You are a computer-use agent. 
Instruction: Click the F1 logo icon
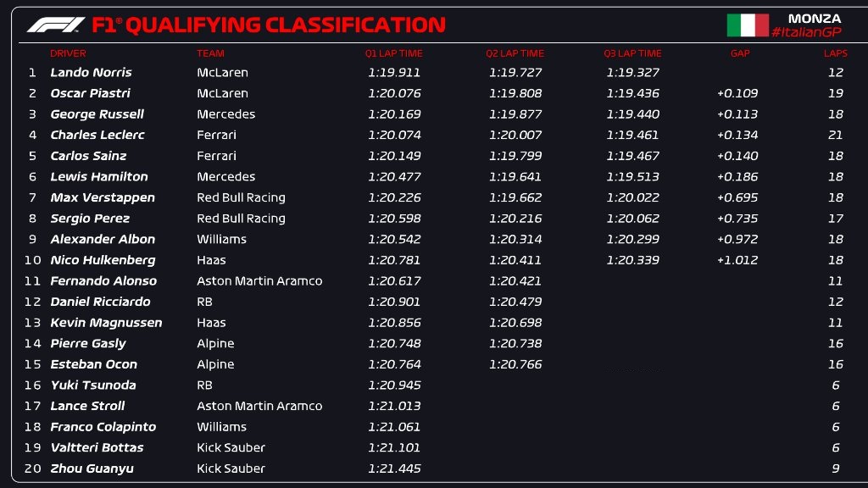pyautogui.click(x=56, y=25)
